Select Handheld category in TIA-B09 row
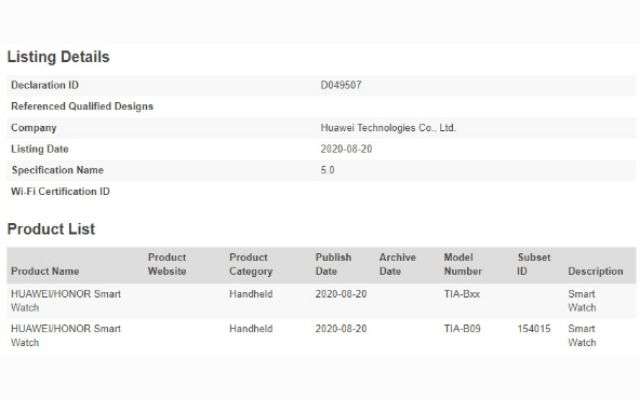Image resolution: width=640 pixels, height=400 pixels. (x=251, y=329)
